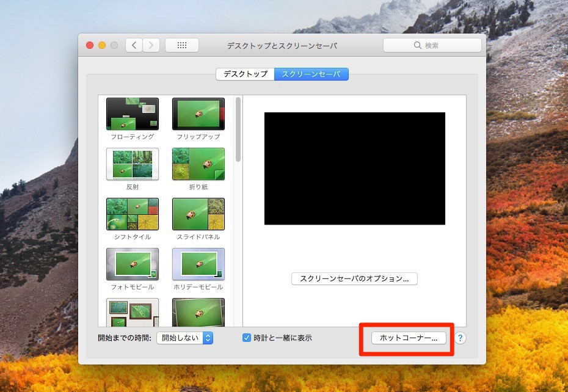The image size is (568, 392).
Task: Select the 折り紙 screen saver thumbnail
Action: tap(198, 164)
